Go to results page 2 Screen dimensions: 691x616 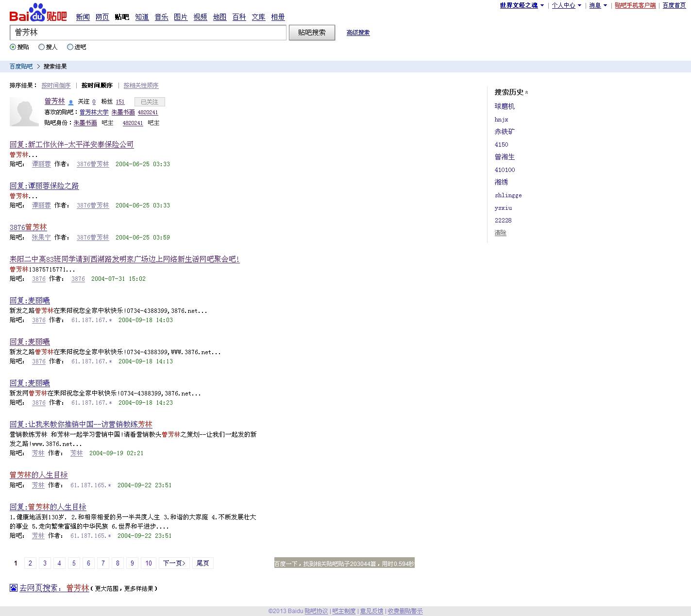click(x=30, y=563)
